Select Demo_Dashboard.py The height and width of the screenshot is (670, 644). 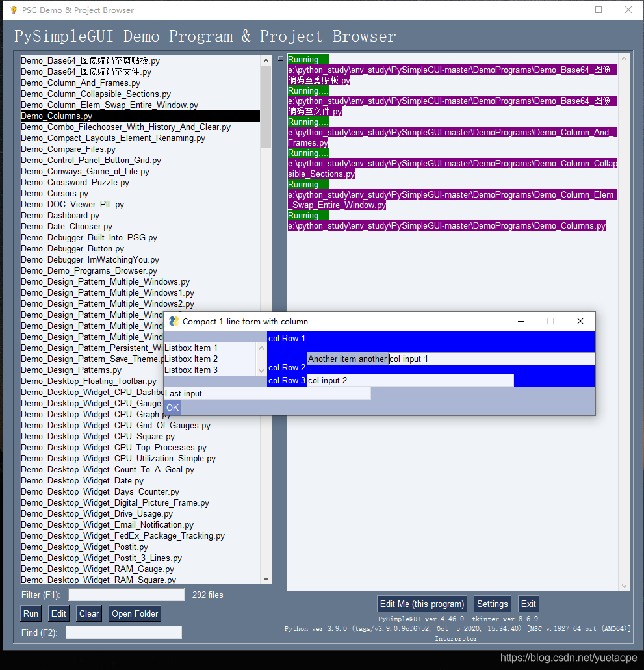pyautogui.click(x=140, y=216)
